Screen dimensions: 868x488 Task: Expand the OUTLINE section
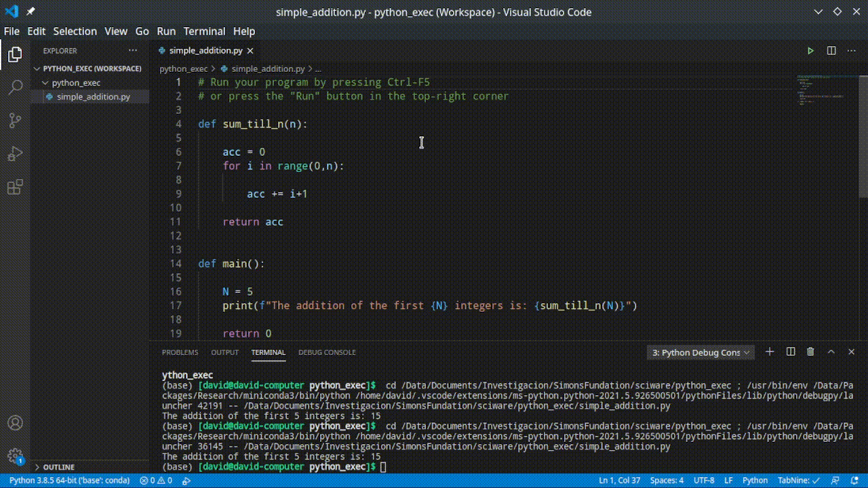point(58,467)
